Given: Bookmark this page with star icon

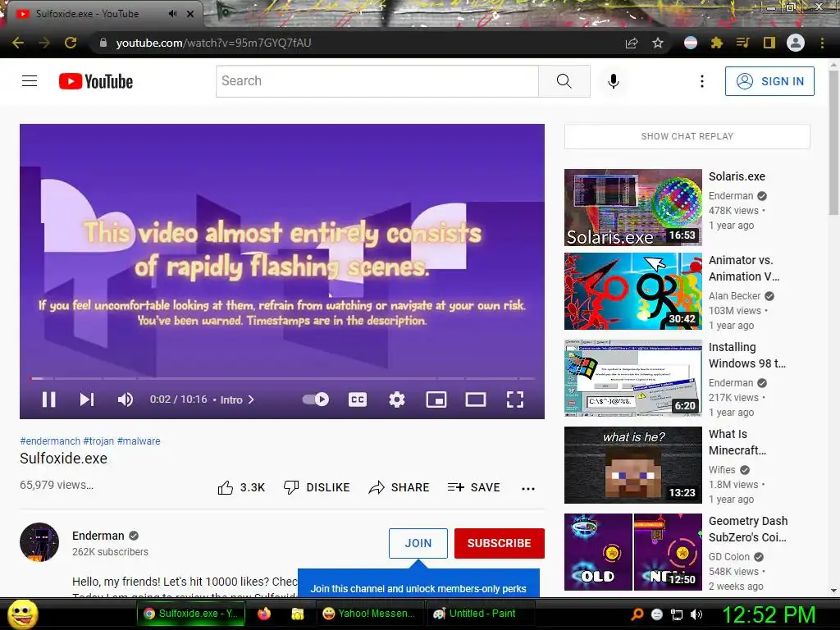Looking at the screenshot, I should pos(658,43).
